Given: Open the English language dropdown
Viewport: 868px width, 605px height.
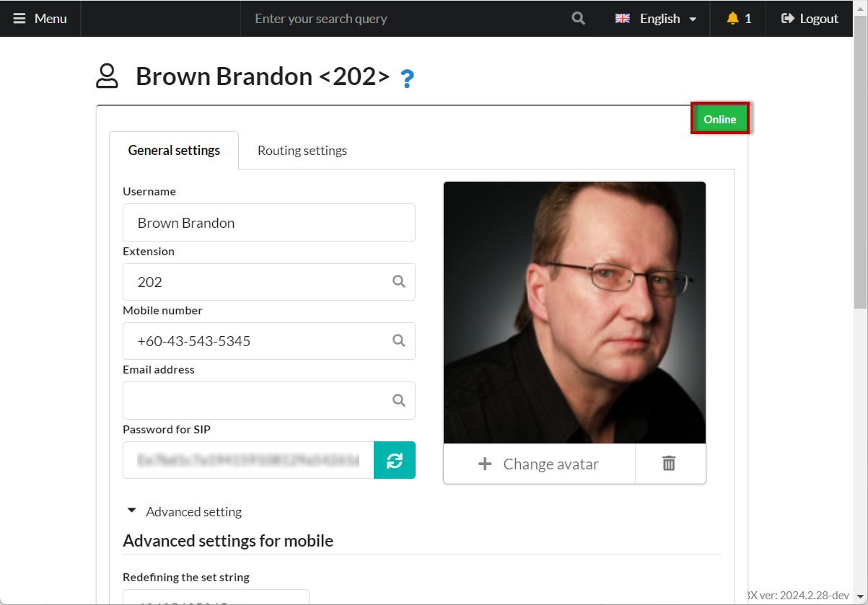Looking at the screenshot, I should 656,19.
